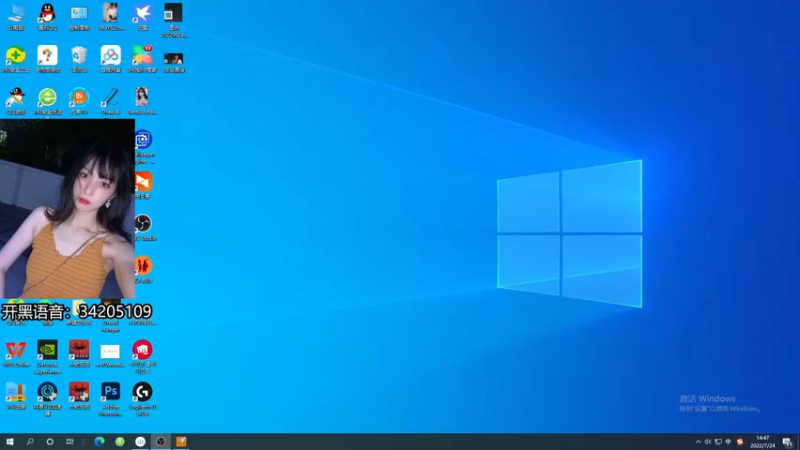Image resolution: width=800 pixels, height=450 pixels.
Task: Open the dark image file with QR thumbnail
Action: [173, 20]
